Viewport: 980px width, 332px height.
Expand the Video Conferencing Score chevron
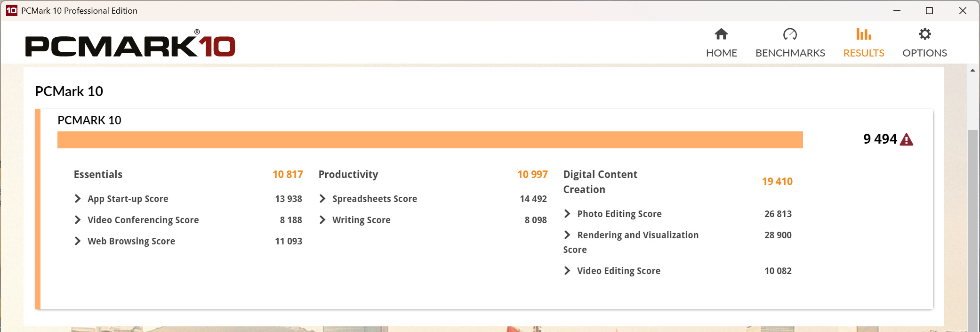(x=78, y=220)
